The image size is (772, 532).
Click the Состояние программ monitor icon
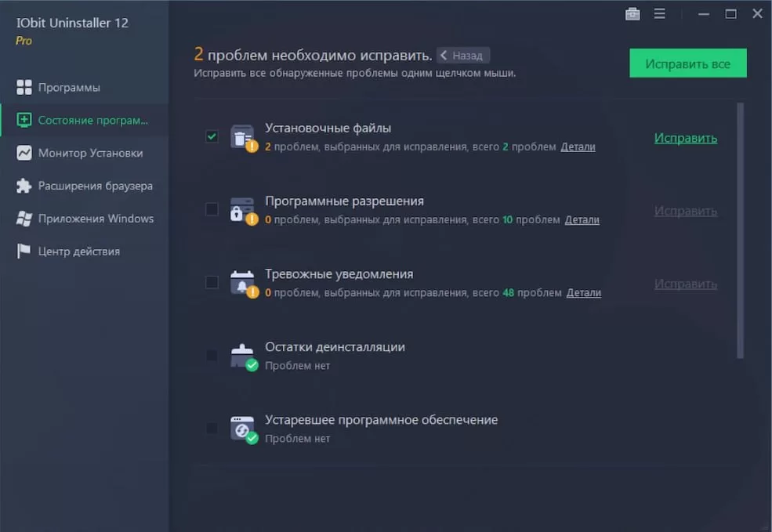coord(24,120)
